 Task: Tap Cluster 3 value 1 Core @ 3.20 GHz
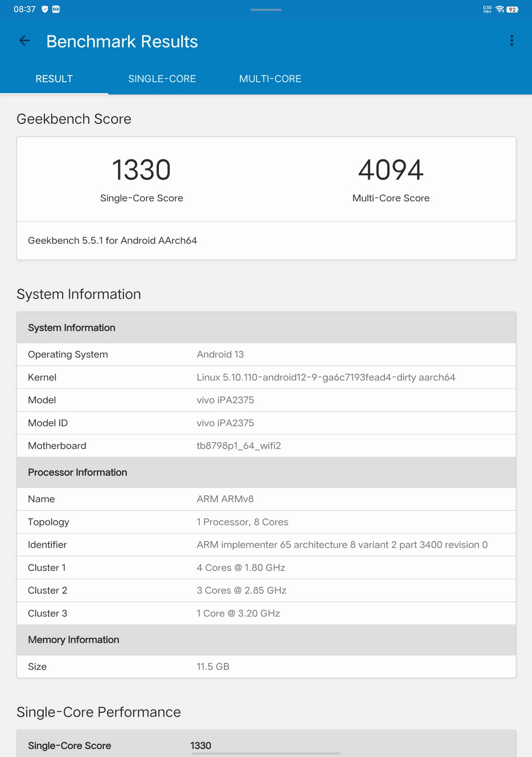click(x=238, y=613)
